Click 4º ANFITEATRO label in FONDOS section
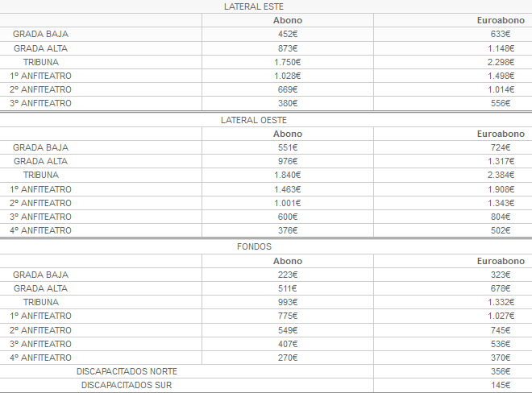 (x=41, y=358)
